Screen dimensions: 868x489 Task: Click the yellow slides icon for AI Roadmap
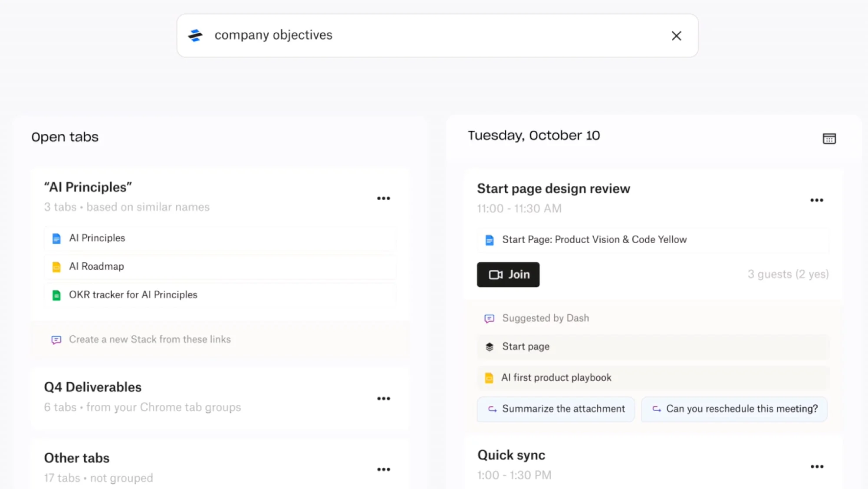pos(56,267)
